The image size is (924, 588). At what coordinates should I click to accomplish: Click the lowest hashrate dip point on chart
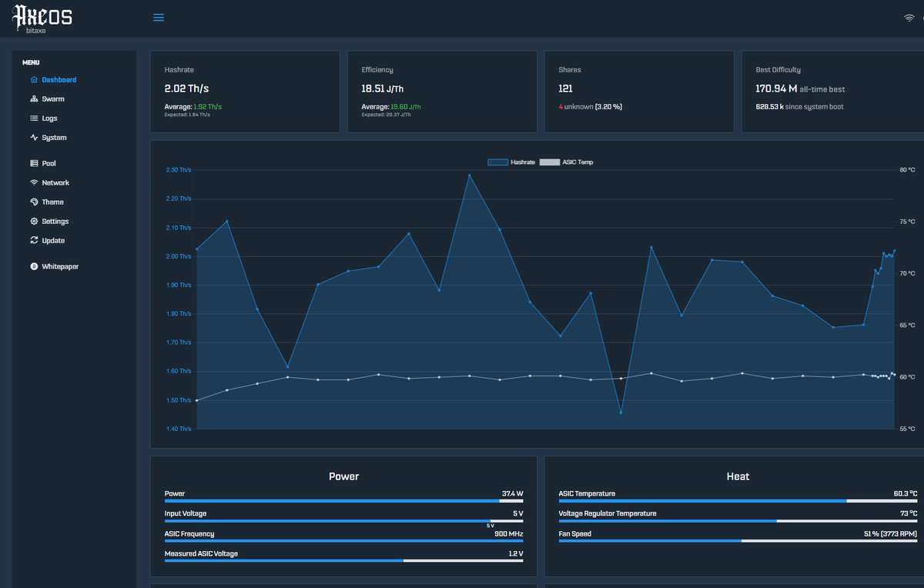click(x=621, y=413)
